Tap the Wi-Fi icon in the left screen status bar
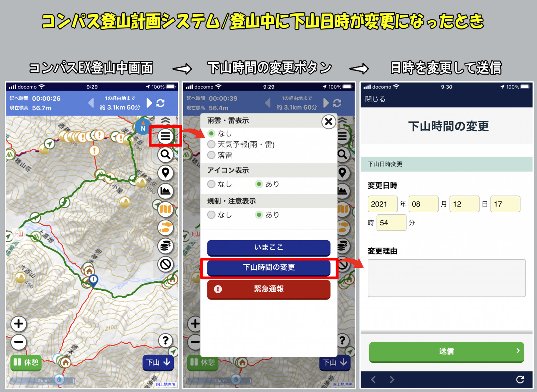537x392 pixels. tap(41, 87)
